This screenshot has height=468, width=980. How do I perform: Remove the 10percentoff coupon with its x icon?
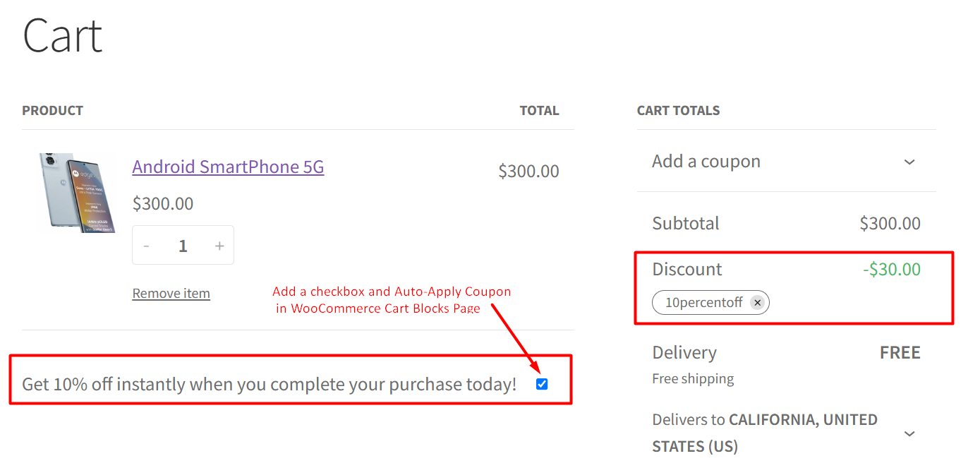coord(757,303)
